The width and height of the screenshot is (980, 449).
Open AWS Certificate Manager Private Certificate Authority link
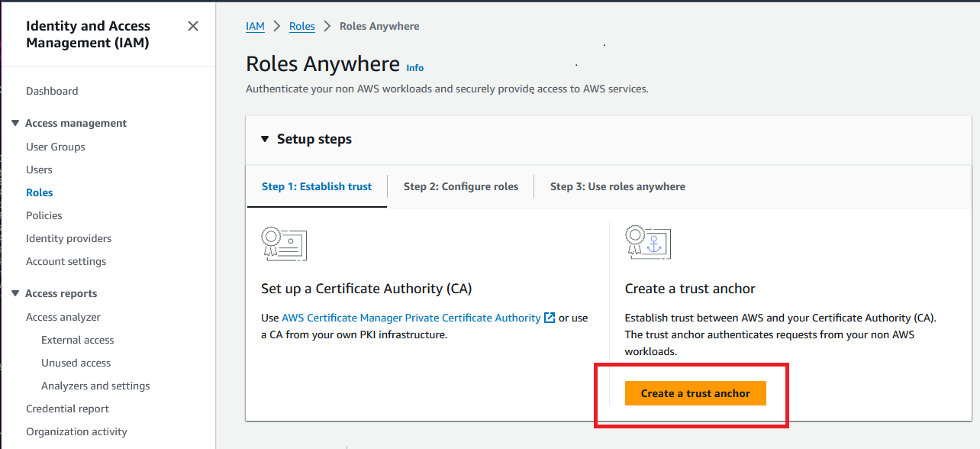coord(411,318)
